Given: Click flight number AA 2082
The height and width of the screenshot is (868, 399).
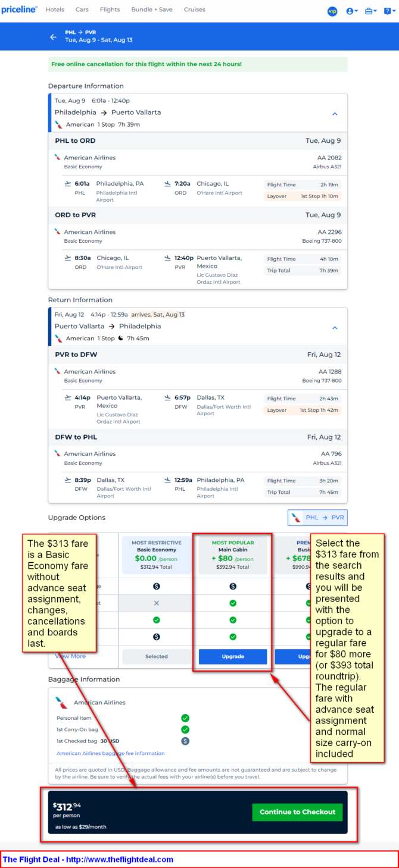Looking at the screenshot, I should click(330, 158).
